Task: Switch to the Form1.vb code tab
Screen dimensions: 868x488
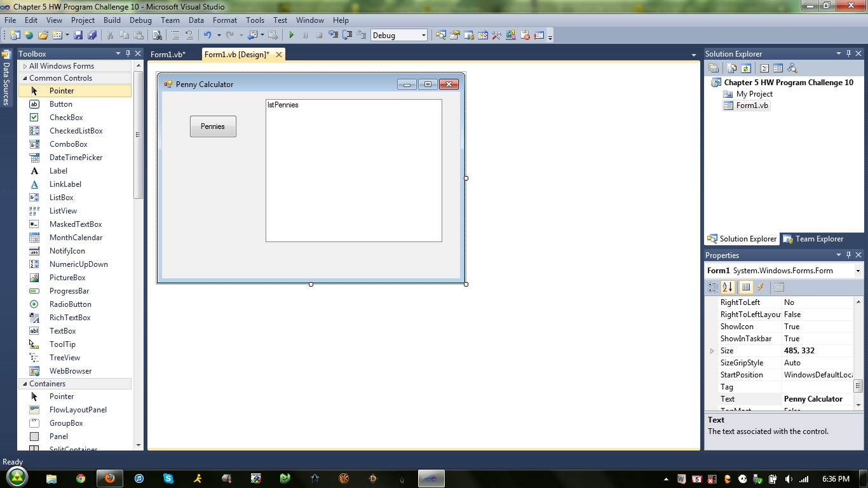Action: pyautogui.click(x=168, y=55)
